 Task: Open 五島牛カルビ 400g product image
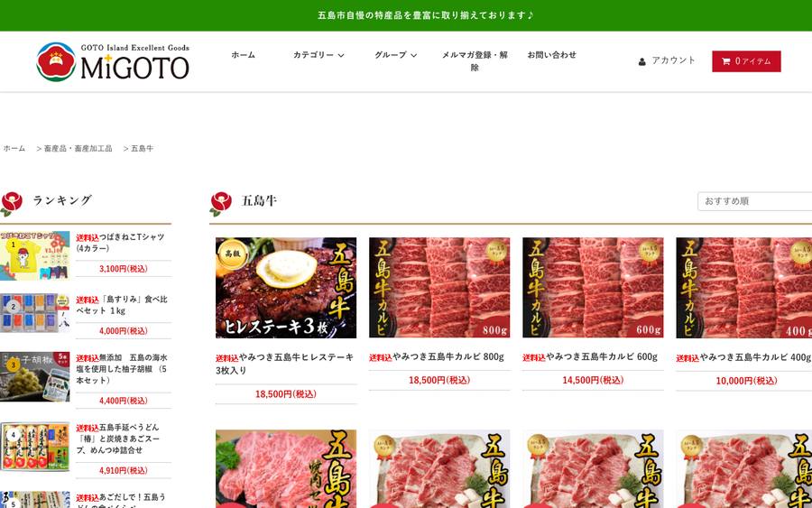[744, 288]
